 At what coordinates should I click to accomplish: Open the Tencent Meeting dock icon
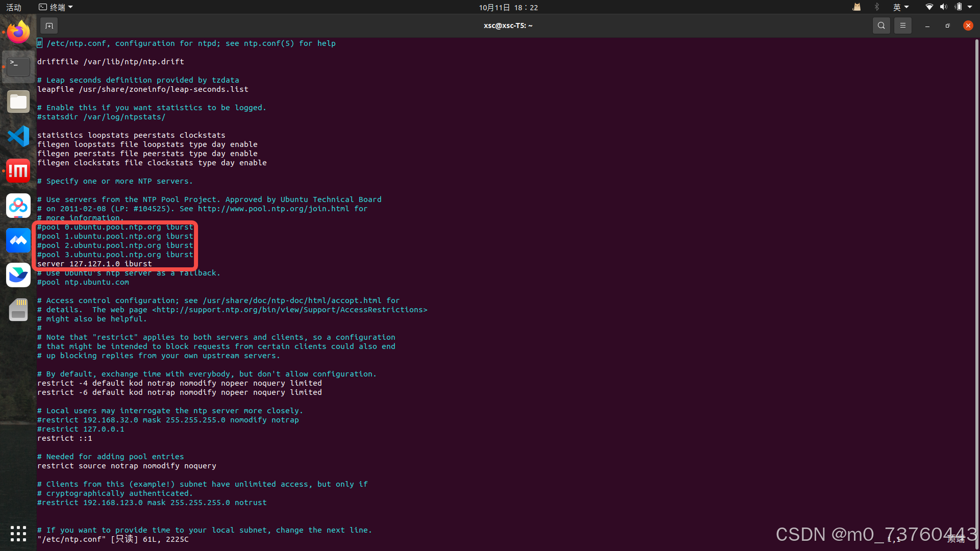click(x=18, y=240)
